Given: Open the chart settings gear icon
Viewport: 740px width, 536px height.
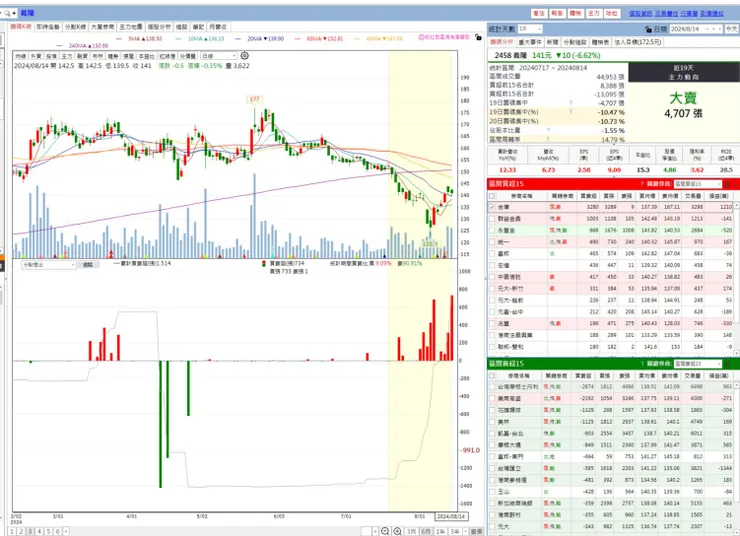Looking at the screenshot, I should pyautogui.click(x=244, y=56).
